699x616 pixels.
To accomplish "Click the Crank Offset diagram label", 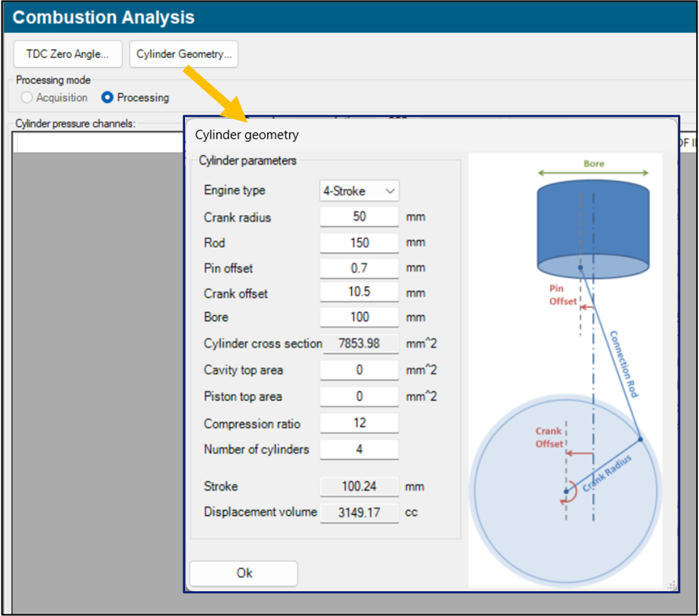I will pos(549,437).
